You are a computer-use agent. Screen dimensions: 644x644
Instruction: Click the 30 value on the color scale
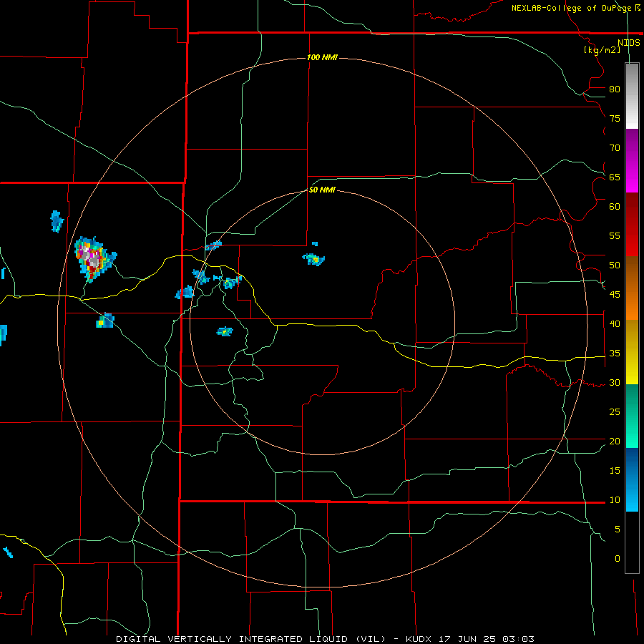[615, 382]
